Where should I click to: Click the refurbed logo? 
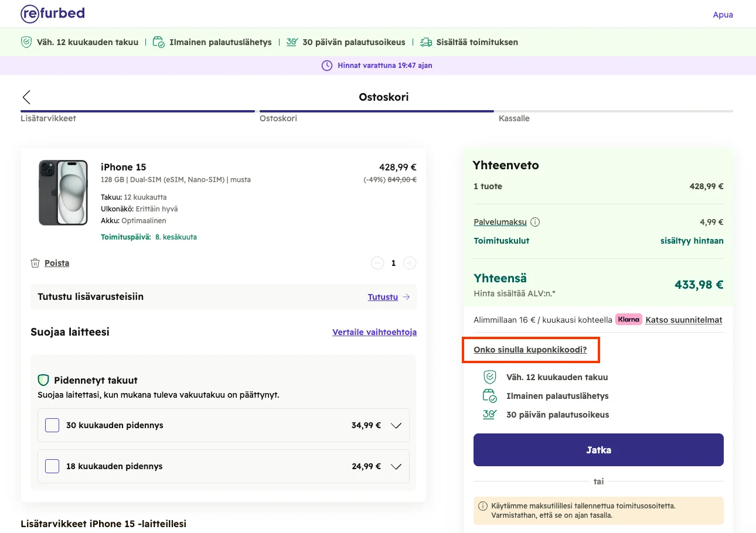pyautogui.click(x=52, y=13)
